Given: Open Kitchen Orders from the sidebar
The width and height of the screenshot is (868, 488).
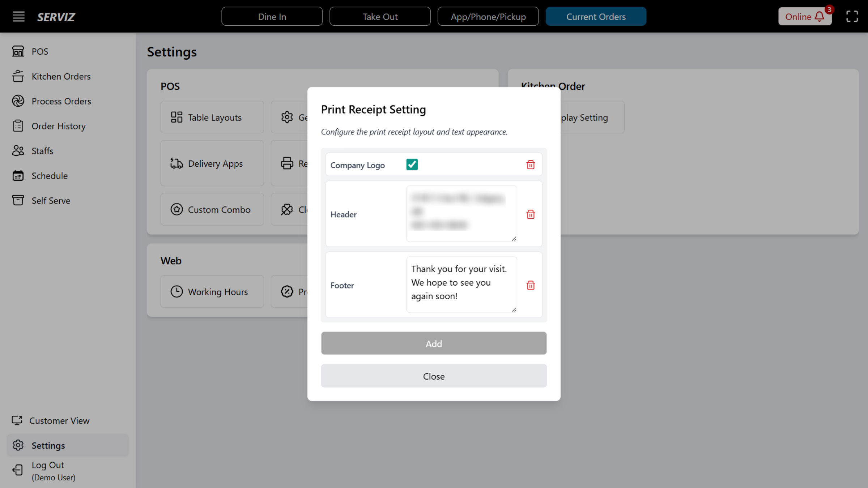Looking at the screenshot, I should click(18, 76).
